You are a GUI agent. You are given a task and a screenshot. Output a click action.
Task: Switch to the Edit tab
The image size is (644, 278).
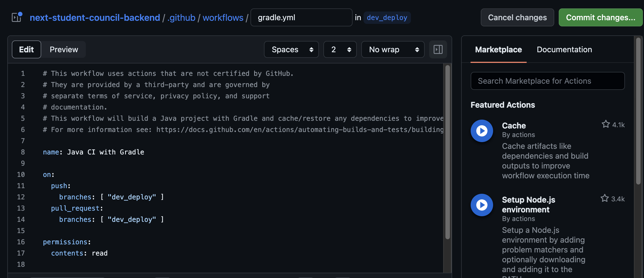(x=26, y=49)
